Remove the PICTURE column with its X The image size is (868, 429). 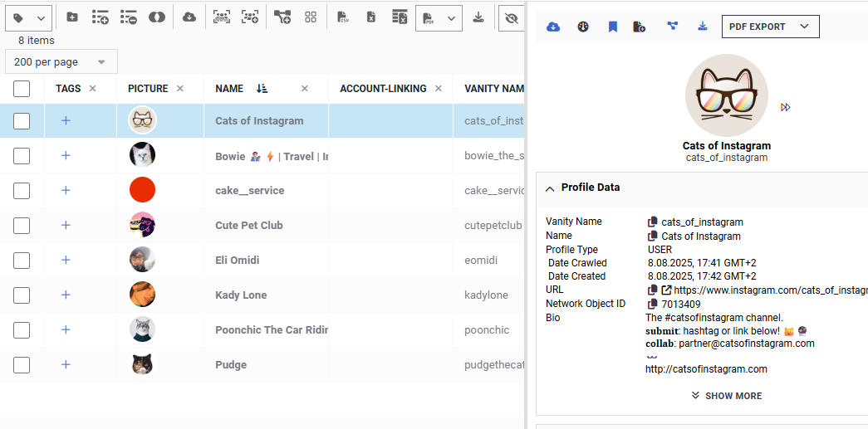(x=180, y=89)
